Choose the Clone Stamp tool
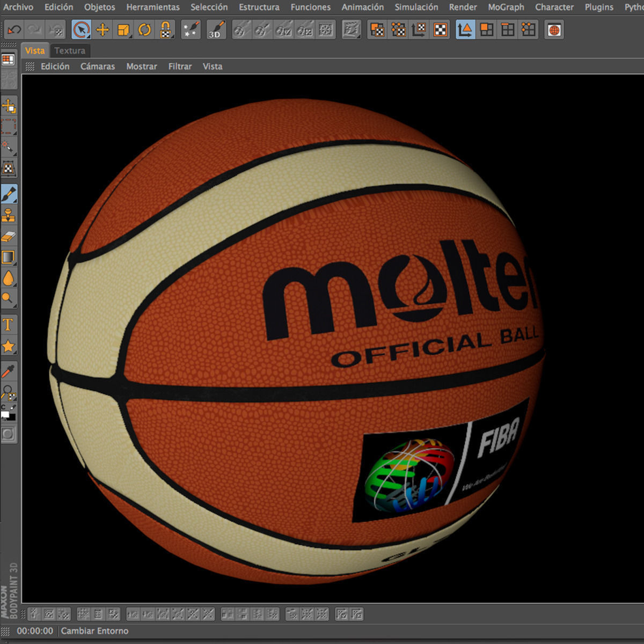Screen dimensions: 644x644 [x=9, y=216]
